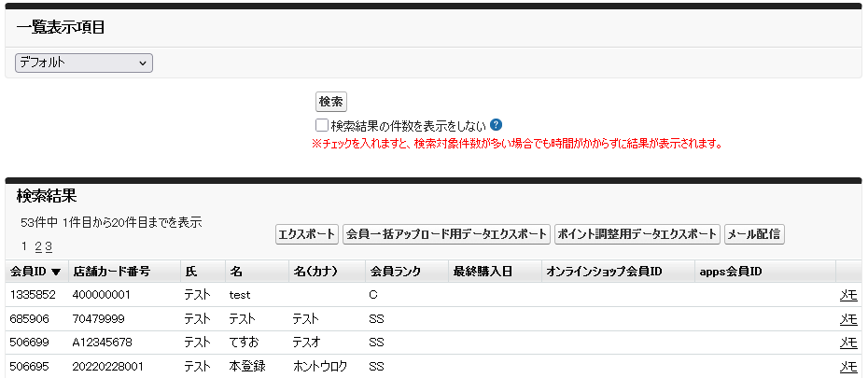Click the sort arrow beside 会員ID
Screen dimensions: 868x378
(56, 273)
